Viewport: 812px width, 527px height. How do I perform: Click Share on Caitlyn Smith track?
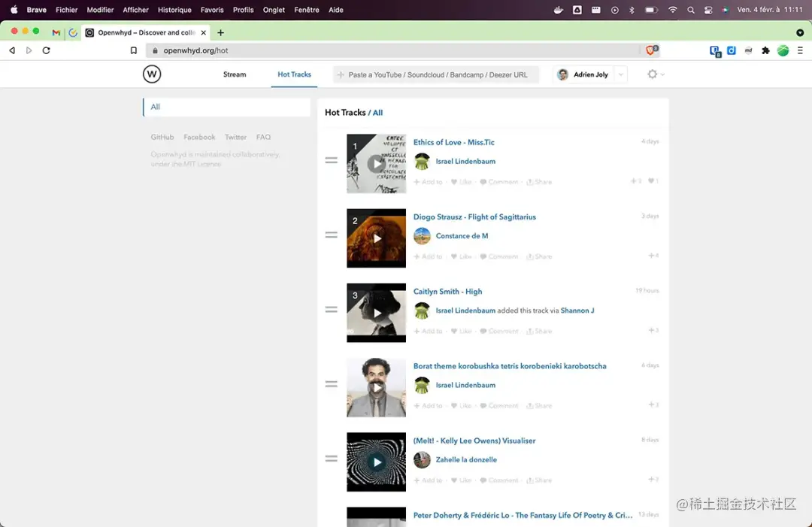point(539,331)
